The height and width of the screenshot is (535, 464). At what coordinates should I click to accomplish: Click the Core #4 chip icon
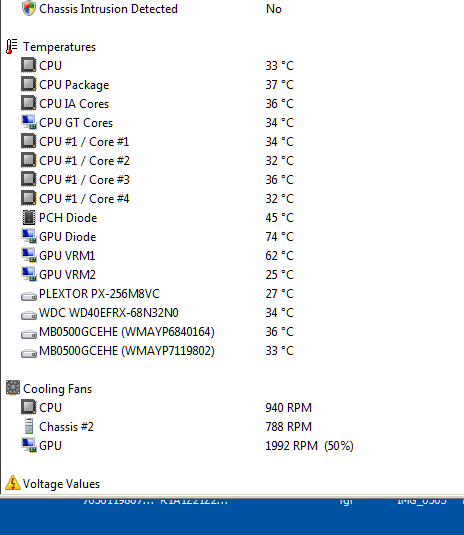pos(29,198)
